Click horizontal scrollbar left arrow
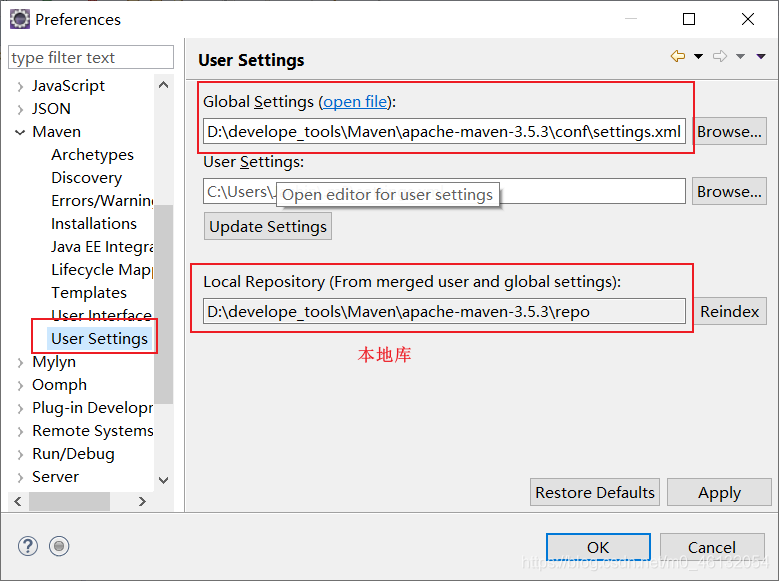Image resolution: width=779 pixels, height=581 pixels. [18, 501]
